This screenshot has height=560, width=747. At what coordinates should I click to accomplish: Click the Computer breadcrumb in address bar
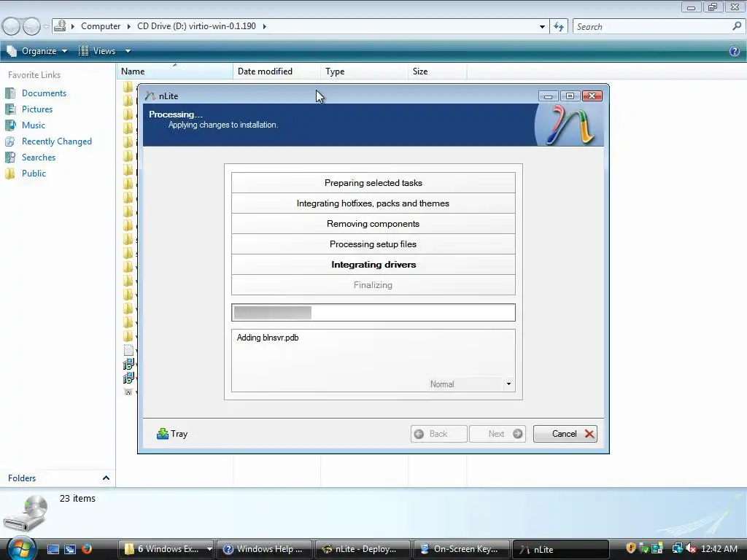tap(101, 26)
